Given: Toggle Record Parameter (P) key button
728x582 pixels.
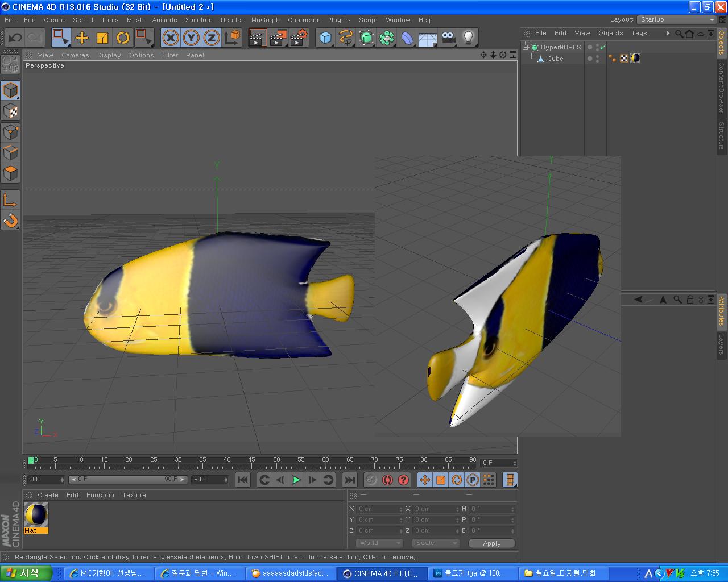Looking at the screenshot, I should [473, 480].
